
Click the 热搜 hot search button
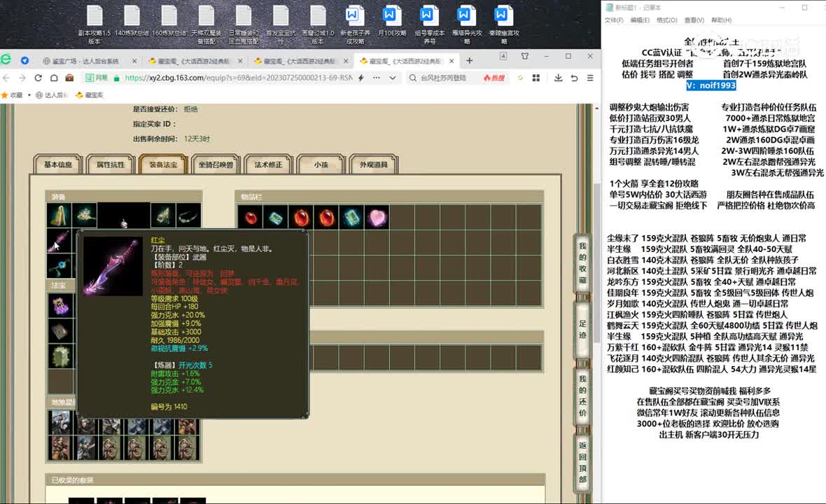pyautogui.click(x=494, y=78)
